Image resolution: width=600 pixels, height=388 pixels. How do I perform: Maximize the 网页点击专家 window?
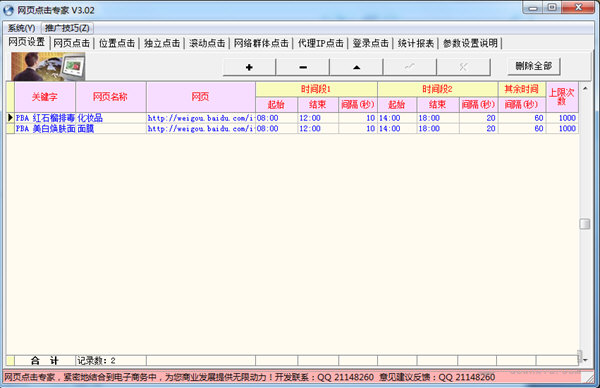click(552, 8)
